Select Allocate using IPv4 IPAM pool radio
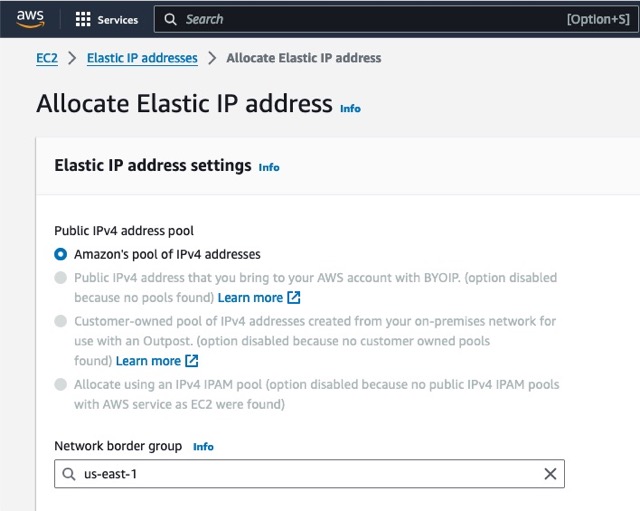640x511 pixels. [60, 384]
